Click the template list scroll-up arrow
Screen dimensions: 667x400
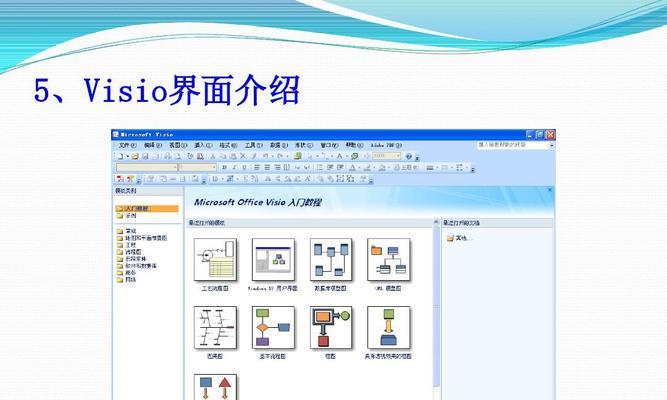point(436,222)
